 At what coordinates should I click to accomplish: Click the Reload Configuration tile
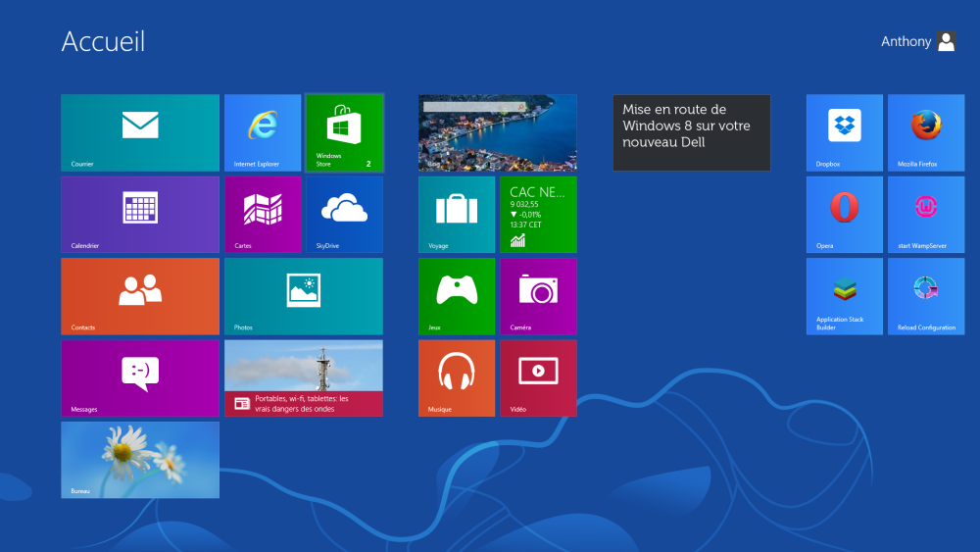pyautogui.click(x=926, y=296)
